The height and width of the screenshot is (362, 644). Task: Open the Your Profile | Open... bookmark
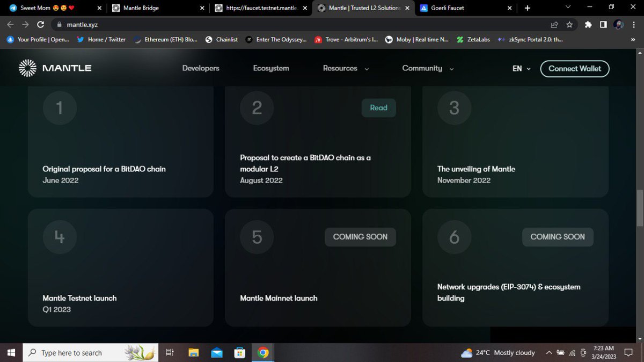click(39, 39)
